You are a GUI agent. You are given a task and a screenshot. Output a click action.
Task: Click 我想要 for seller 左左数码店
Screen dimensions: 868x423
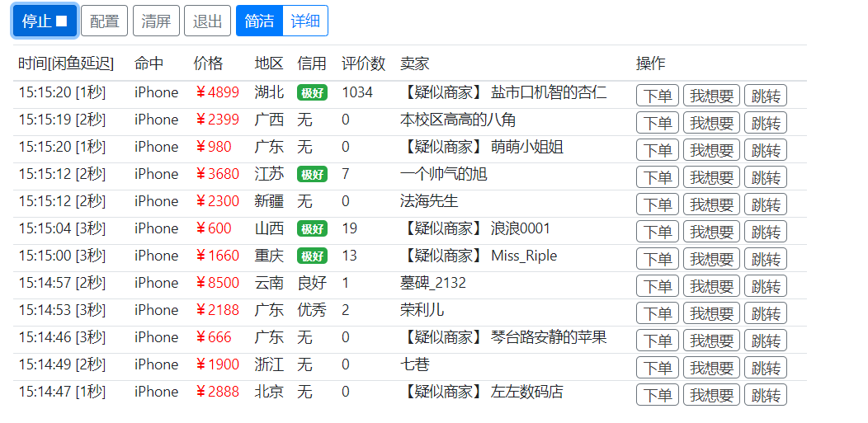[x=711, y=395]
